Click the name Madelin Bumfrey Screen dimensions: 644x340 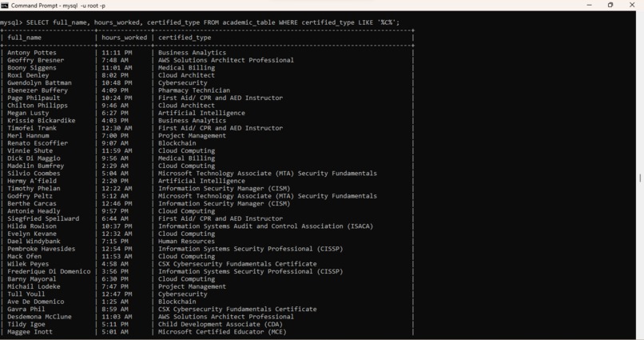pos(35,166)
